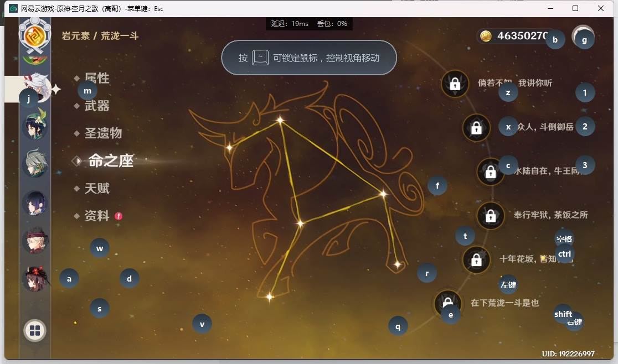Click the locked constellation 十年花坂 icon

(476, 259)
